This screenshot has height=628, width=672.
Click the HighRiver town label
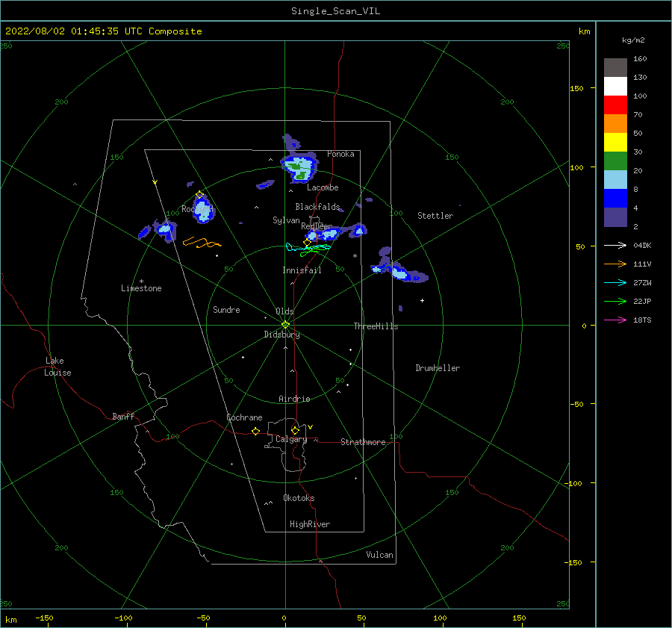coord(310,524)
